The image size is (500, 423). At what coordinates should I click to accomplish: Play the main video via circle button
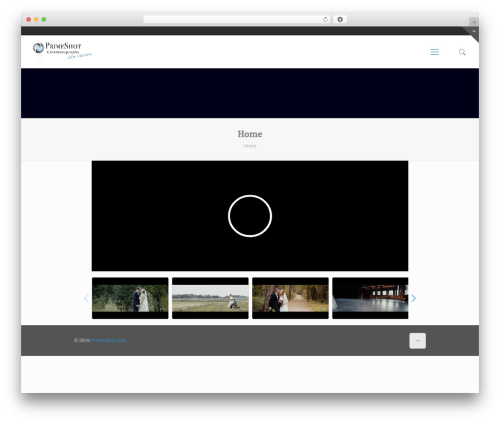[x=250, y=216]
